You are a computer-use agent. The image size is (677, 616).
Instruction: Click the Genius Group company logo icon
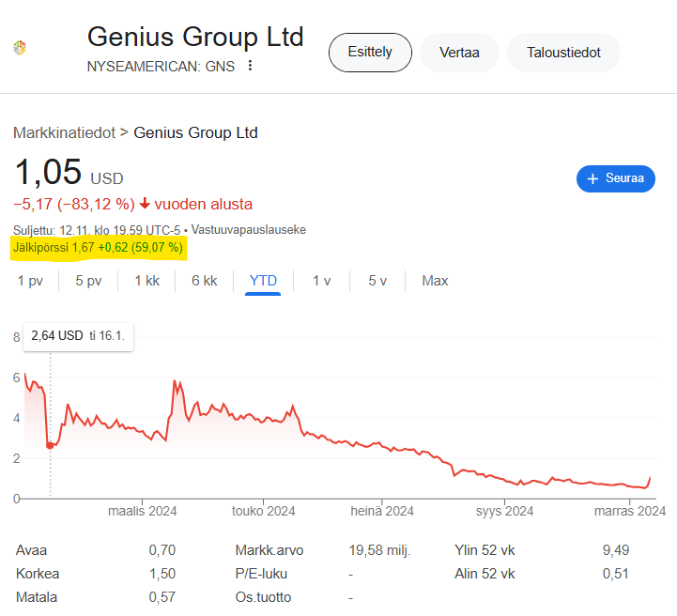tap(20, 47)
